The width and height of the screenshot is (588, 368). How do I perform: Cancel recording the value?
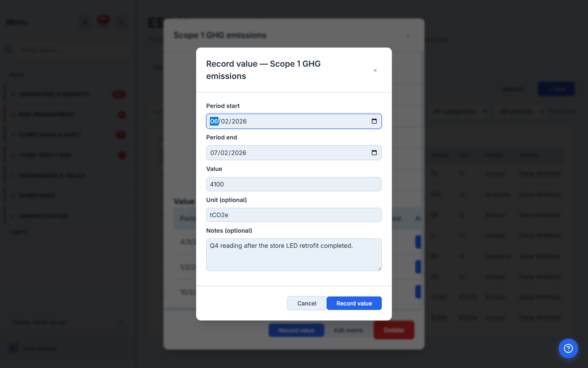click(x=307, y=303)
